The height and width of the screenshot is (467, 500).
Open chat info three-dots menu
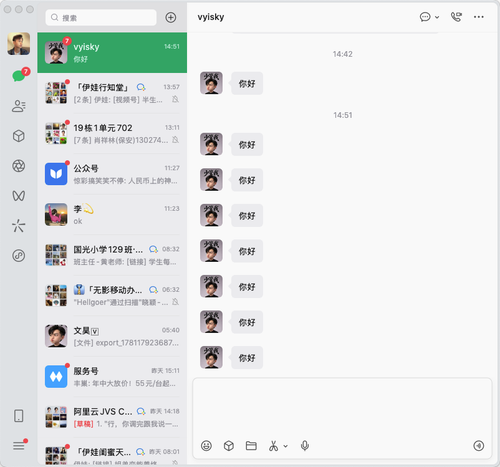479,17
